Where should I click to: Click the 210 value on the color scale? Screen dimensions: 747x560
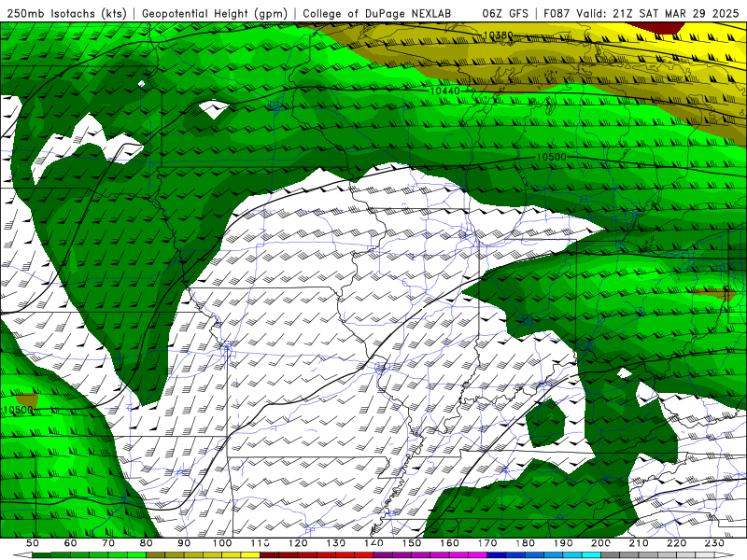pyautogui.click(x=639, y=543)
